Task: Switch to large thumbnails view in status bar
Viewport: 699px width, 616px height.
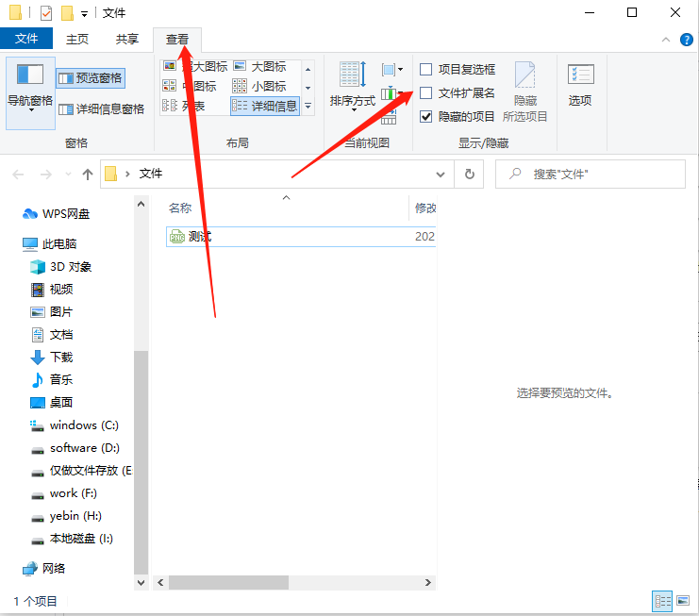Action: [x=683, y=601]
